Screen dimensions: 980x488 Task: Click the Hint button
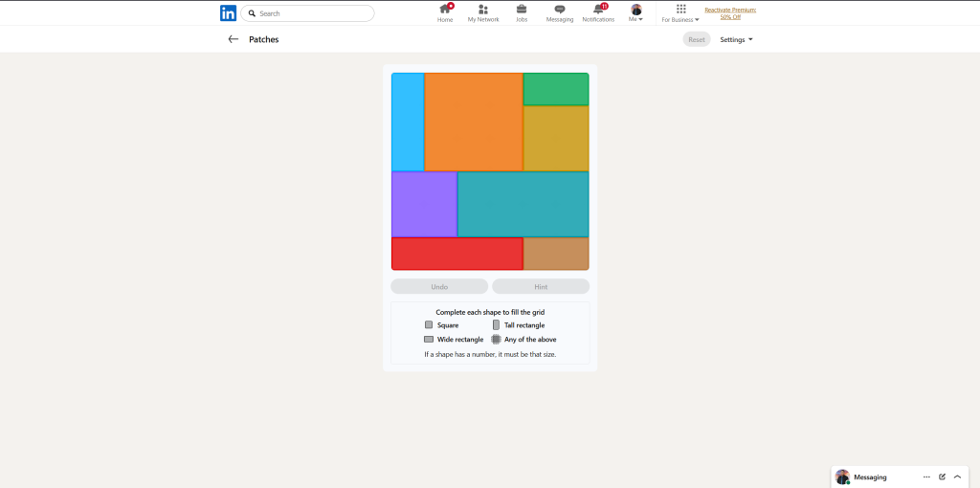(x=541, y=287)
